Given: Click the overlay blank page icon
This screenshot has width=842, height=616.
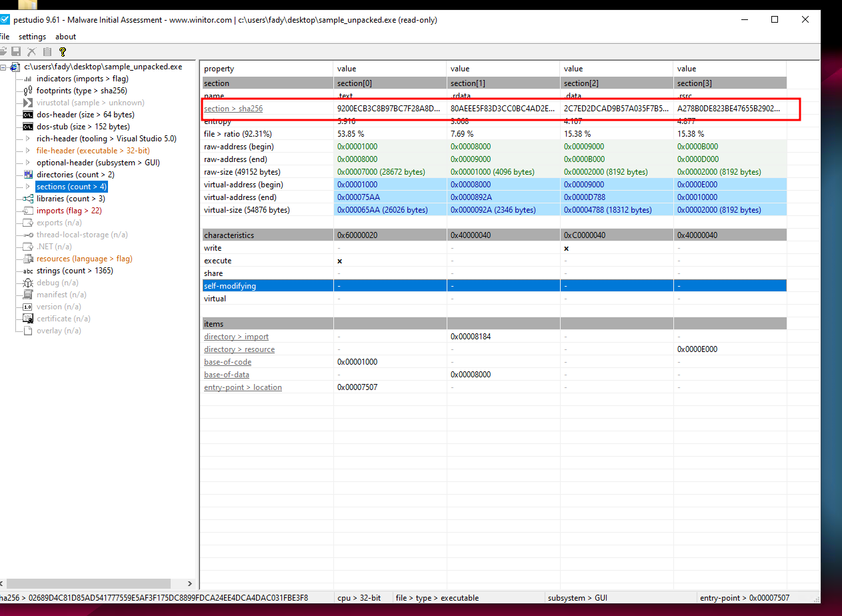Looking at the screenshot, I should click(28, 331).
